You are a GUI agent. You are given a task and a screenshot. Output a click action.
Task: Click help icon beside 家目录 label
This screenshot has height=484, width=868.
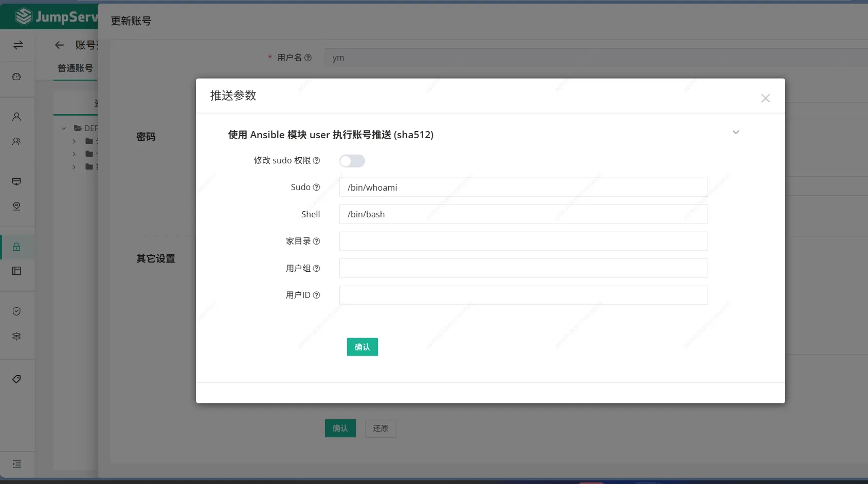[317, 241]
